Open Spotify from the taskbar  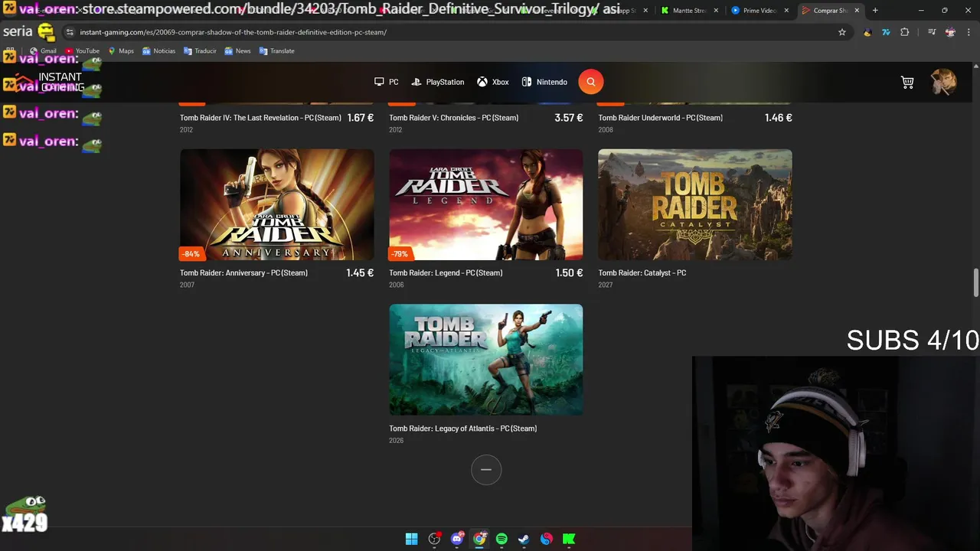(x=501, y=539)
